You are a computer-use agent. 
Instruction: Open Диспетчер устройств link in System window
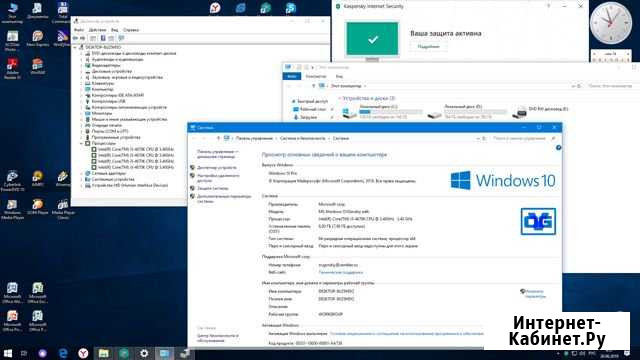click(x=216, y=168)
